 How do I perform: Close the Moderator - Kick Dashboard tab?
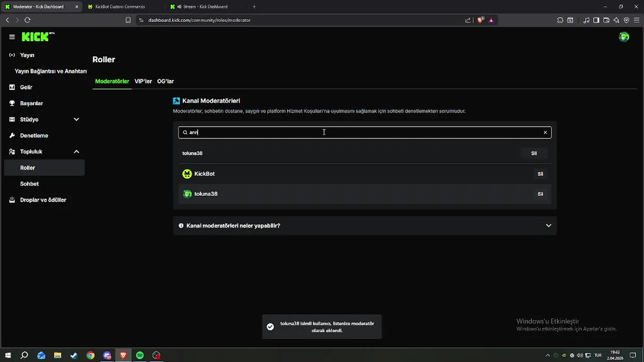coord(76,7)
